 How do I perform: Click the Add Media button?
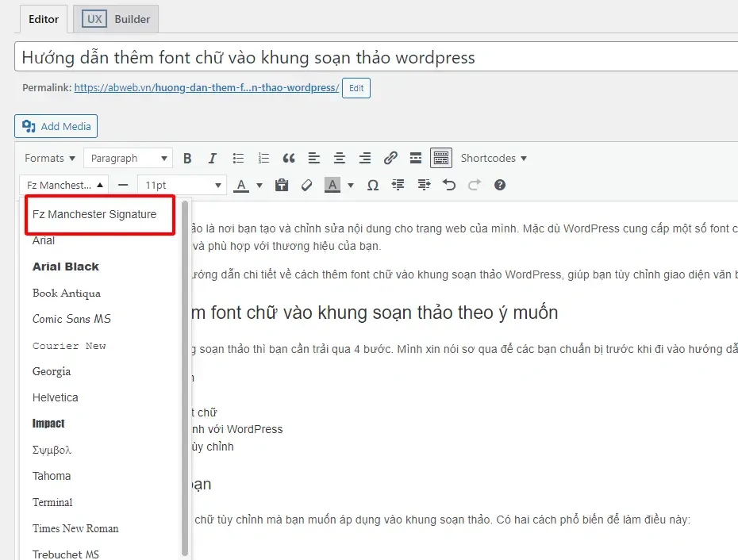click(56, 125)
